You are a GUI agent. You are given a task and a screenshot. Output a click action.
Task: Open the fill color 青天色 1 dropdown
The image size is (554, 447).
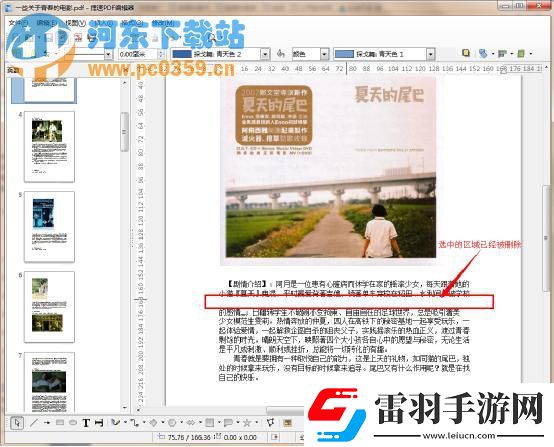pos(430,54)
